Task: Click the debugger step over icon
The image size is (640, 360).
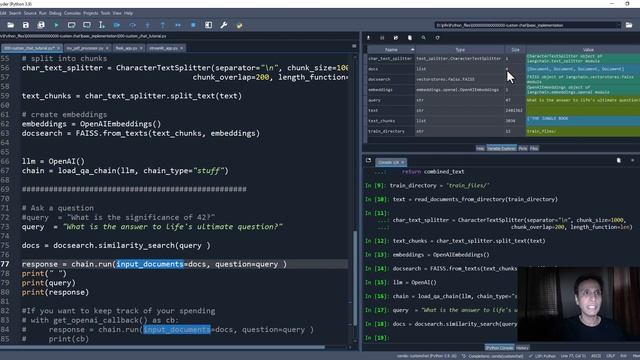Action: coord(132,25)
